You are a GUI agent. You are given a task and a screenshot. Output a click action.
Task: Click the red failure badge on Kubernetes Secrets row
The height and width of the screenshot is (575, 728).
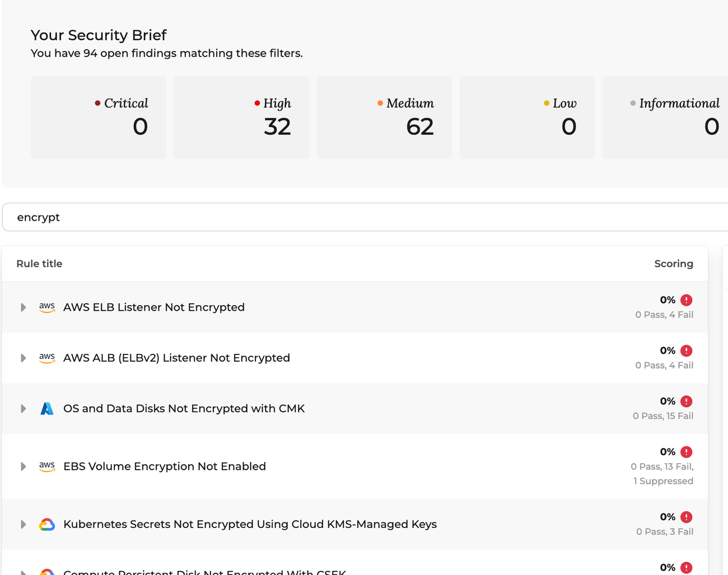[x=687, y=516]
